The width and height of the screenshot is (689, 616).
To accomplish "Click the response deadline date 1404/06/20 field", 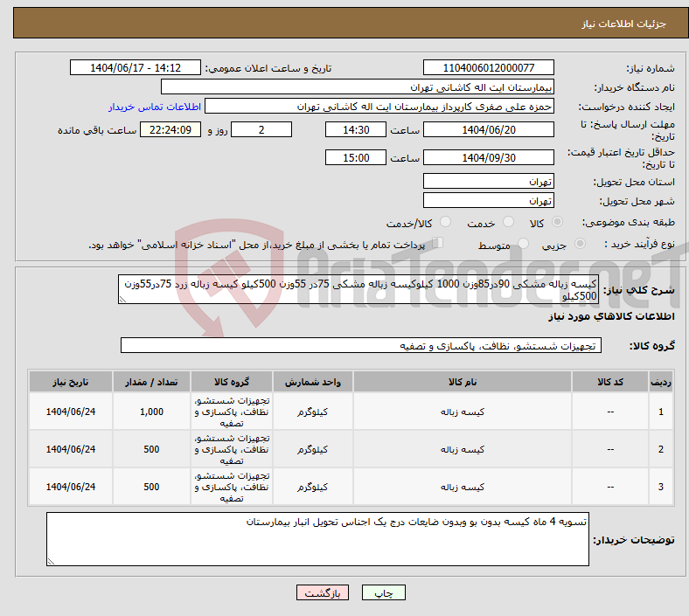I will coord(488,129).
